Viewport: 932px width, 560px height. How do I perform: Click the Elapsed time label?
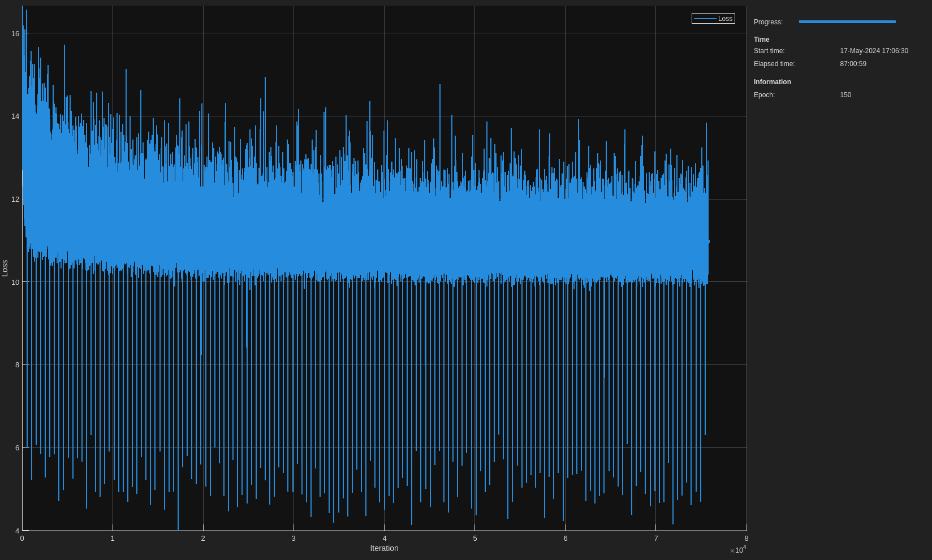pyautogui.click(x=774, y=64)
